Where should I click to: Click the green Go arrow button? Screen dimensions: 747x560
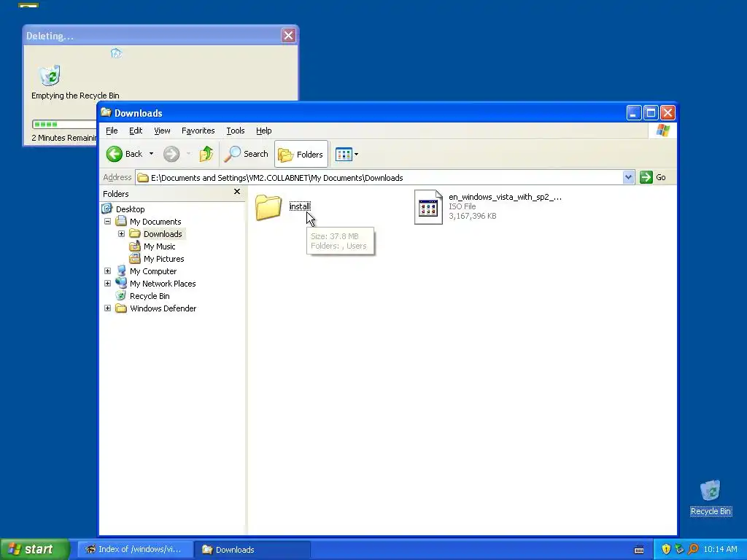646,177
